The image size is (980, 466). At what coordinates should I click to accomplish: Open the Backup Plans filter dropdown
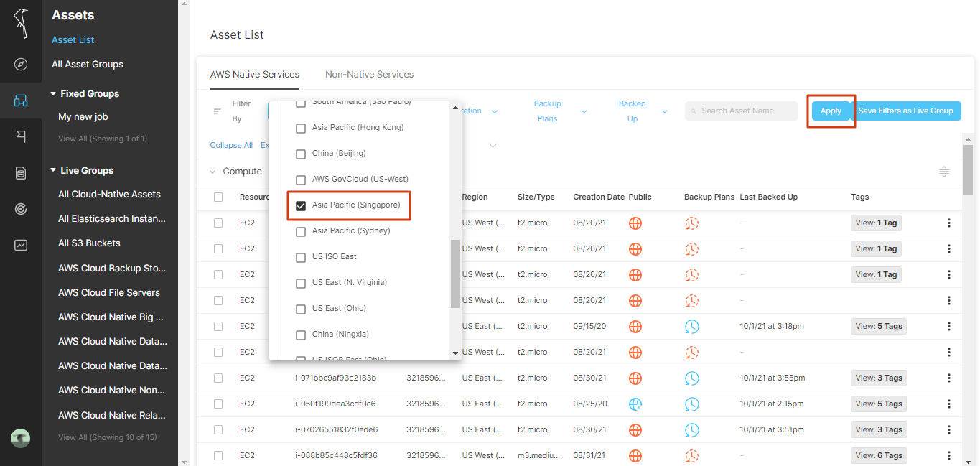pos(560,111)
